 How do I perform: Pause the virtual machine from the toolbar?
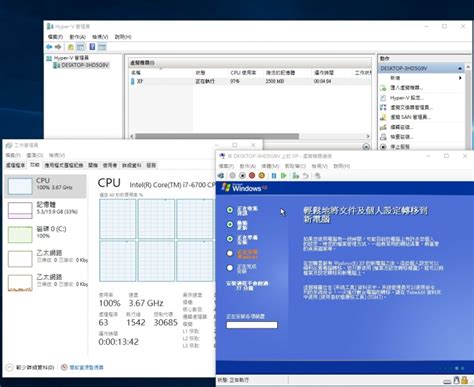point(274,175)
